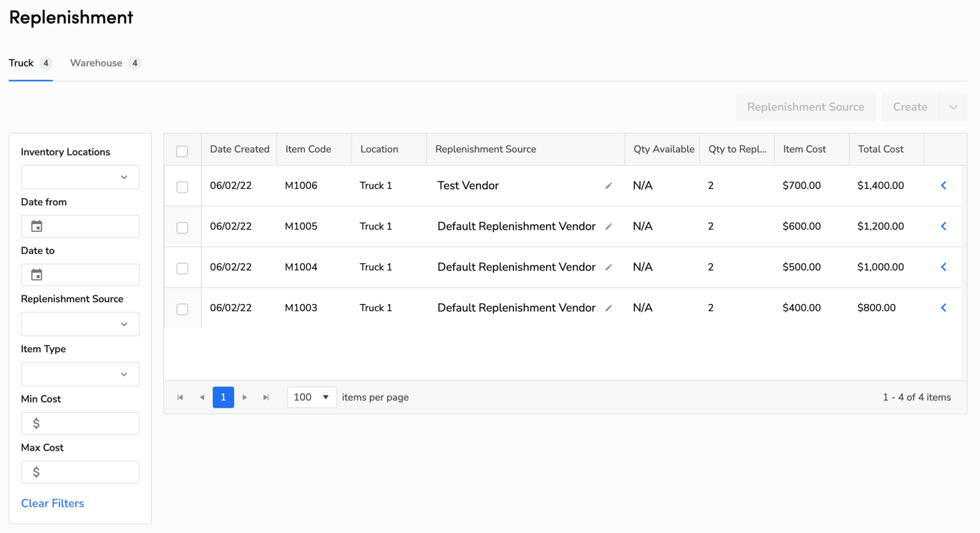Click the Create button
980x533 pixels.
910,107
